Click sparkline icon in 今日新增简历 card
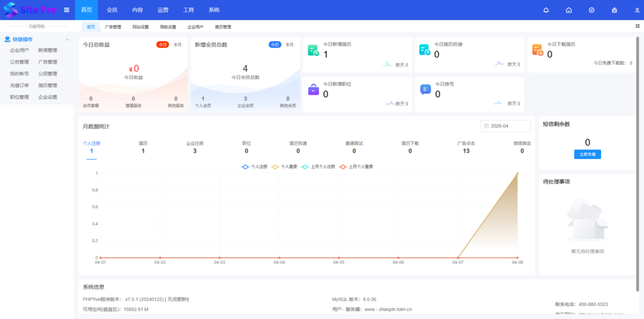The height and width of the screenshot is (319, 644). pyautogui.click(x=387, y=65)
